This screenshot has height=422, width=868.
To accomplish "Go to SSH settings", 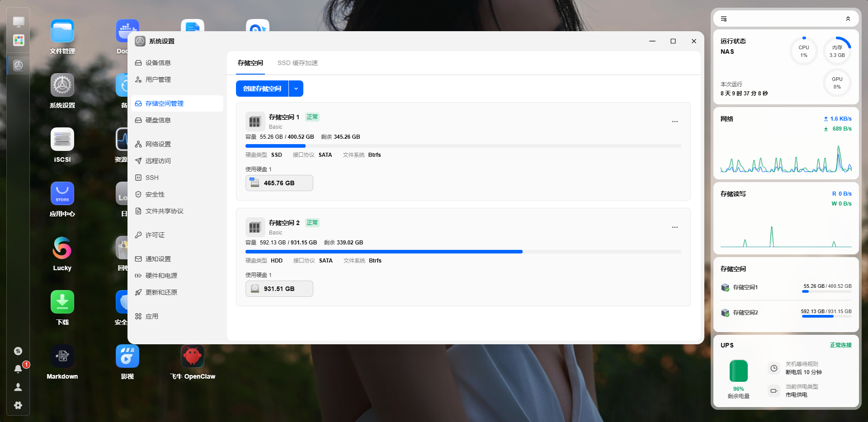I will point(177,178).
